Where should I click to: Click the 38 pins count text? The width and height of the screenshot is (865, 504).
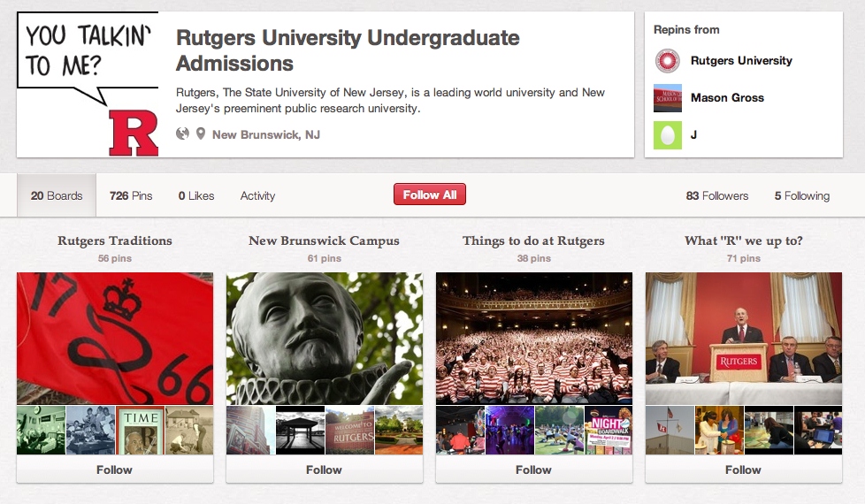[x=534, y=258]
